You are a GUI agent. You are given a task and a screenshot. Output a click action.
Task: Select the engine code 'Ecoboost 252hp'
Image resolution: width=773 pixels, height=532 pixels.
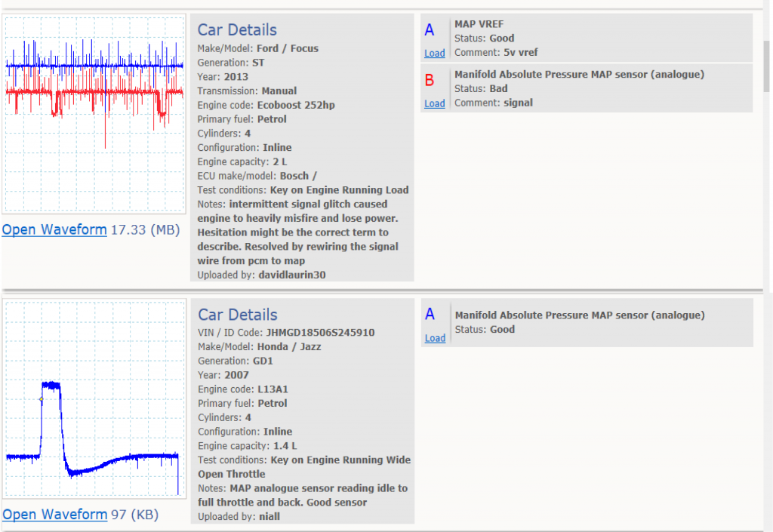[296, 106]
